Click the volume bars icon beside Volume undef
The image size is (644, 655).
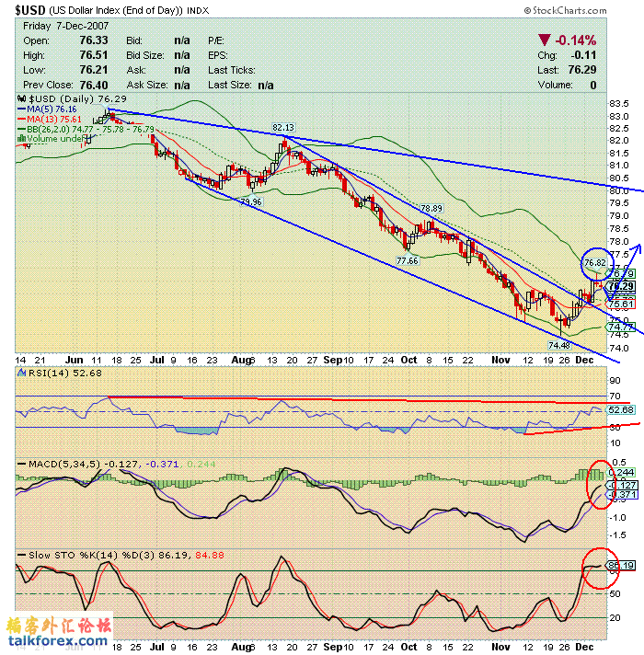click(x=21, y=138)
